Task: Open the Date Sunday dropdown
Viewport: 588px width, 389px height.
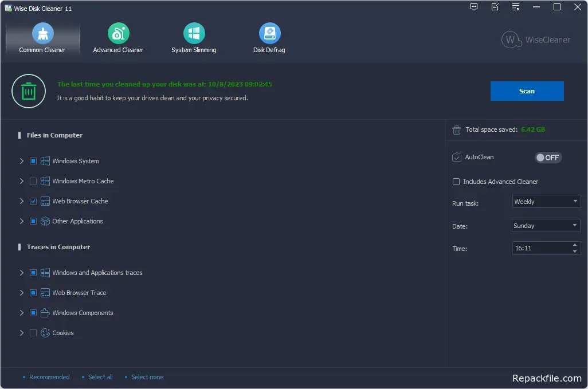Action: coord(546,226)
